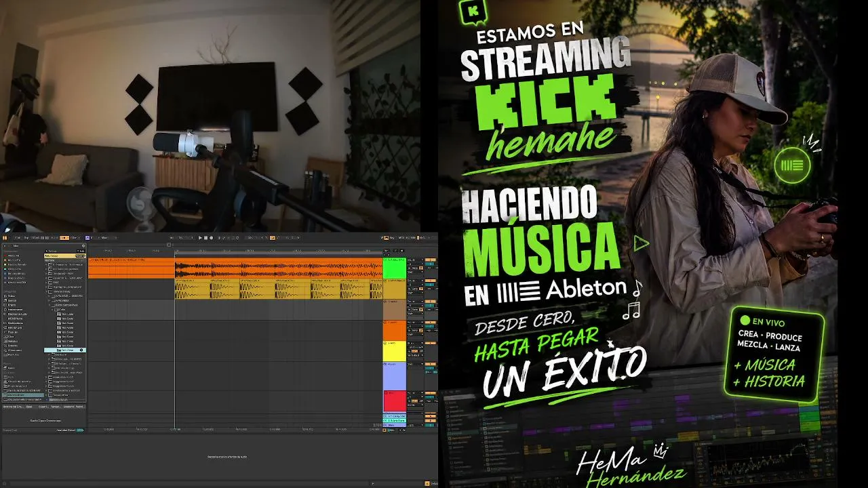This screenshot has height=488, width=868.
Task: Open the Efectos de audio category
Action: point(17,314)
